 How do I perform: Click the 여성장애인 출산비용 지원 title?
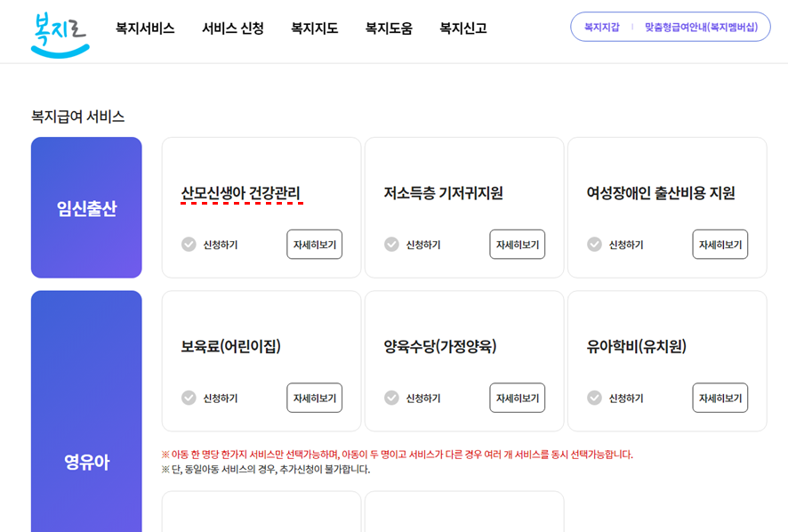click(661, 193)
